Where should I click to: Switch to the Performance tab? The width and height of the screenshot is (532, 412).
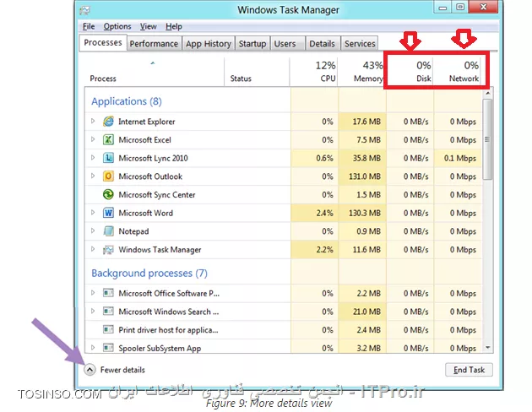point(154,44)
